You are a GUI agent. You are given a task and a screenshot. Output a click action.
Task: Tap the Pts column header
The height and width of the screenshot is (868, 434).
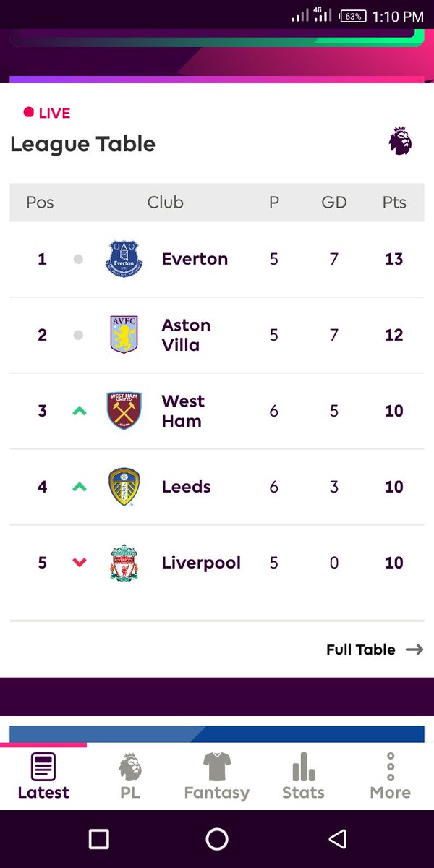coord(394,203)
